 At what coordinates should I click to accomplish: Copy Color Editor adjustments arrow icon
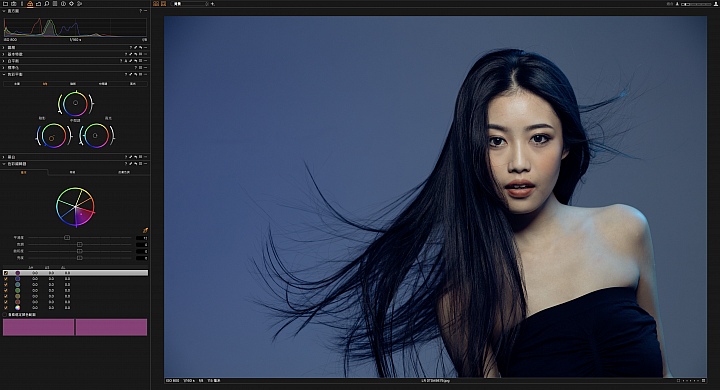click(130, 164)
